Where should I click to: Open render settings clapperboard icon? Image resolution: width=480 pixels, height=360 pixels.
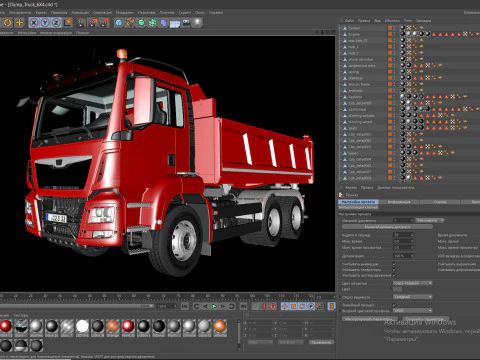(x=105, y=23)
